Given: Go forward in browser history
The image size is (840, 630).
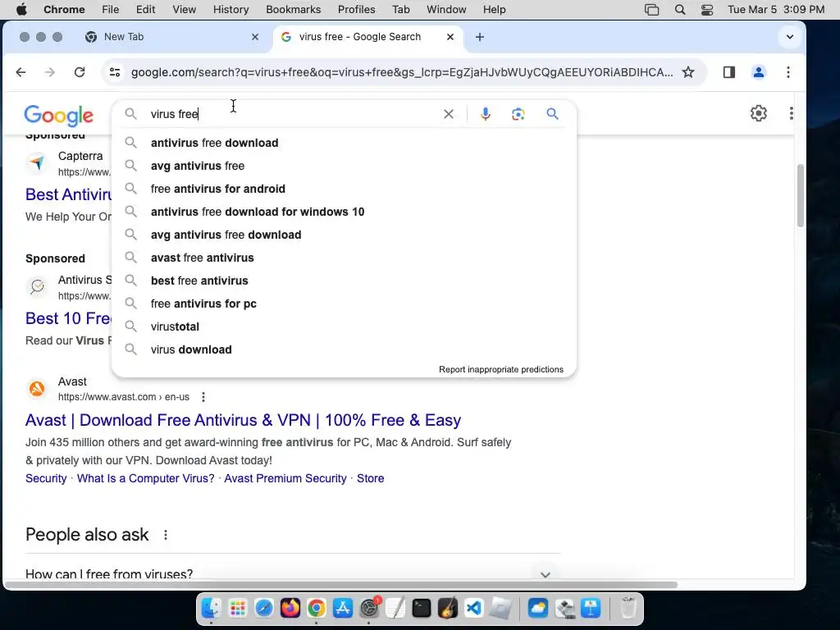Looking at the screenshot, I should pyautogui.click(x=50, y=72).
